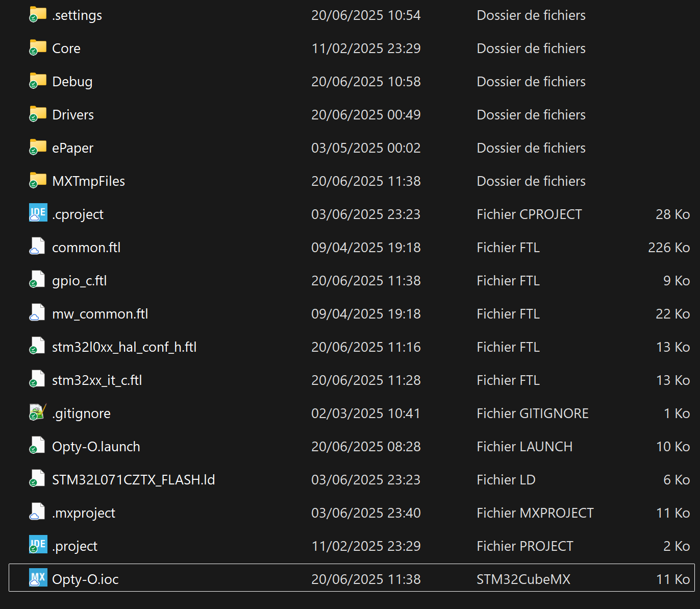The image size is (700, 609).
Task: Select the mw_common.ftl file name
Action: point(100,314)
